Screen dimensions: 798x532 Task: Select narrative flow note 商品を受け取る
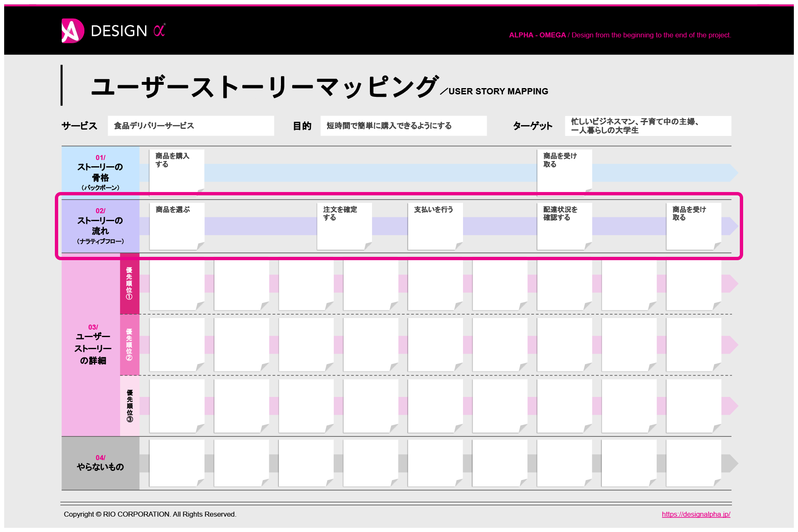(x=694, y=226)
